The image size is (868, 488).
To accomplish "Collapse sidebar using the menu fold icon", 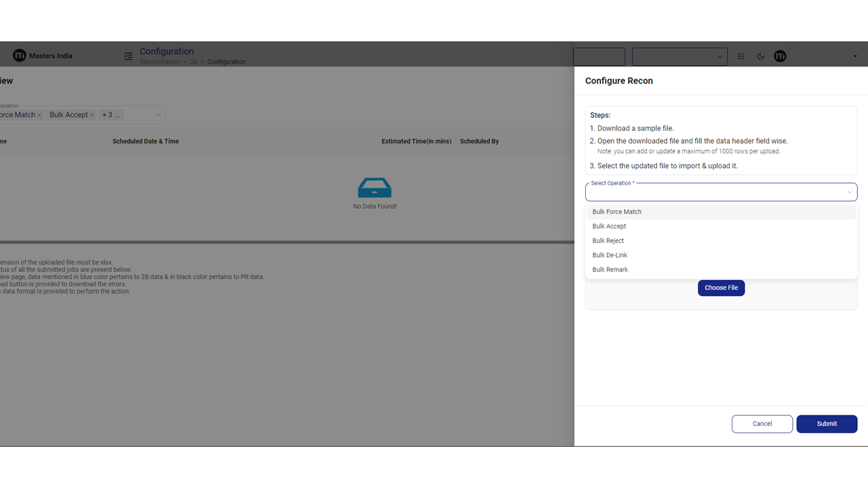I will point(128,56).
